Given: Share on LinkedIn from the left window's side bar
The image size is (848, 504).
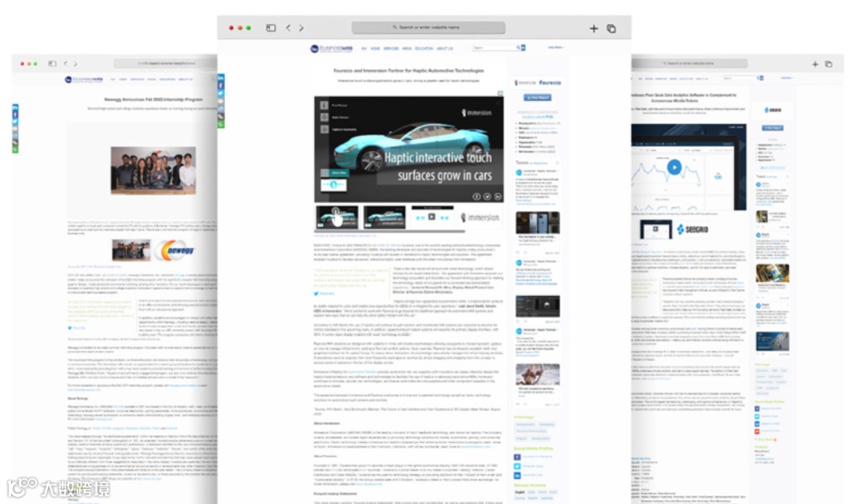Looking at the screenshot, I should pyautogui.click(x=15, y=107).
